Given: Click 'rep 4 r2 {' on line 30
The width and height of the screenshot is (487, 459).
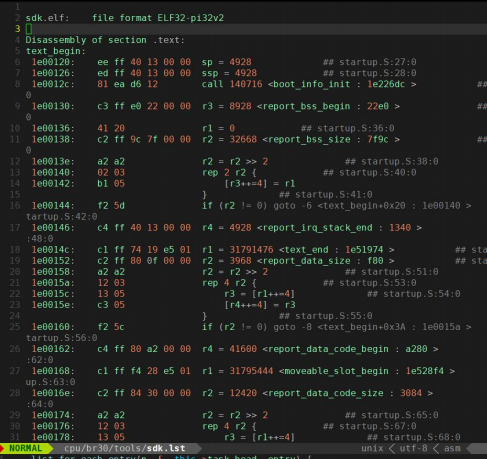Looking at the screenshot, I should coord(229,426).
